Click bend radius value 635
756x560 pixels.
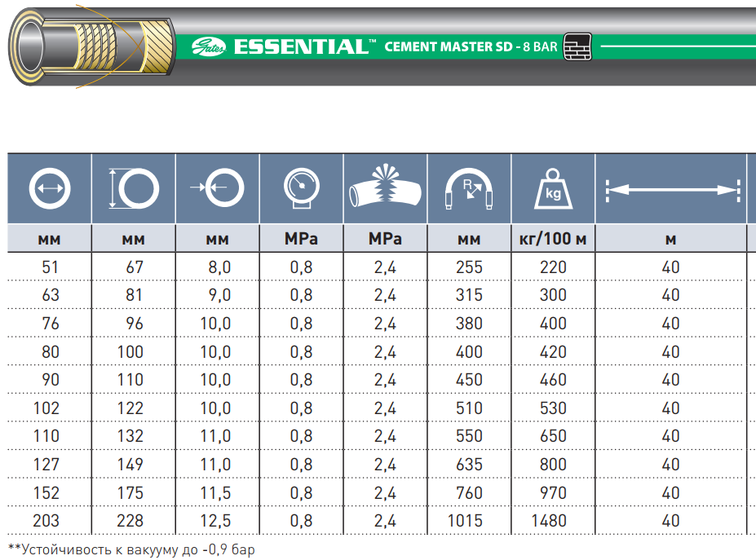coord(469,465)
